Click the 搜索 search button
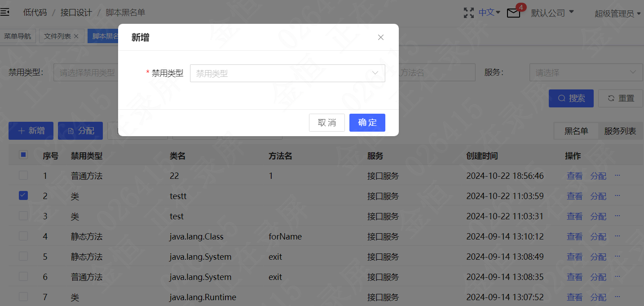Screen dimensions: 644x306 571,98
